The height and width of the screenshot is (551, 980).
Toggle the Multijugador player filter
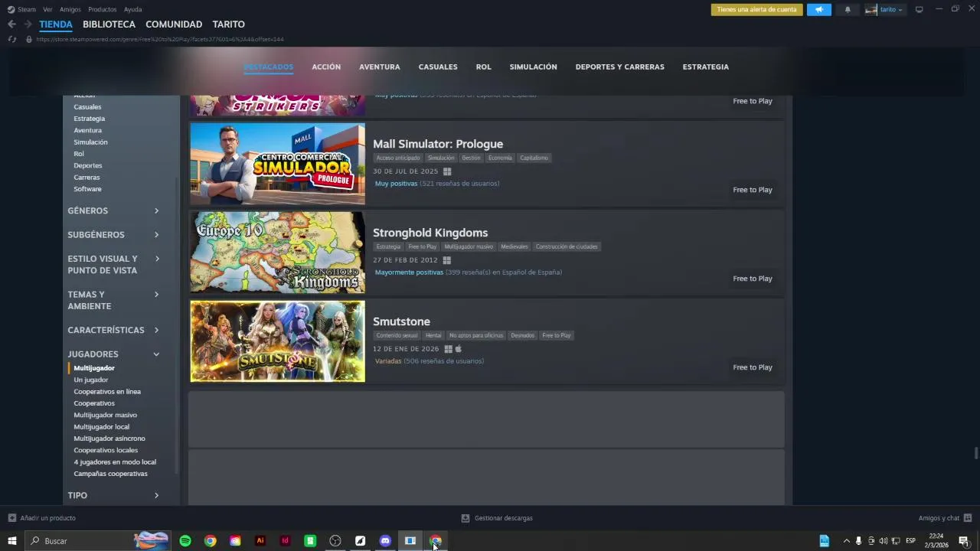(94, 368)
